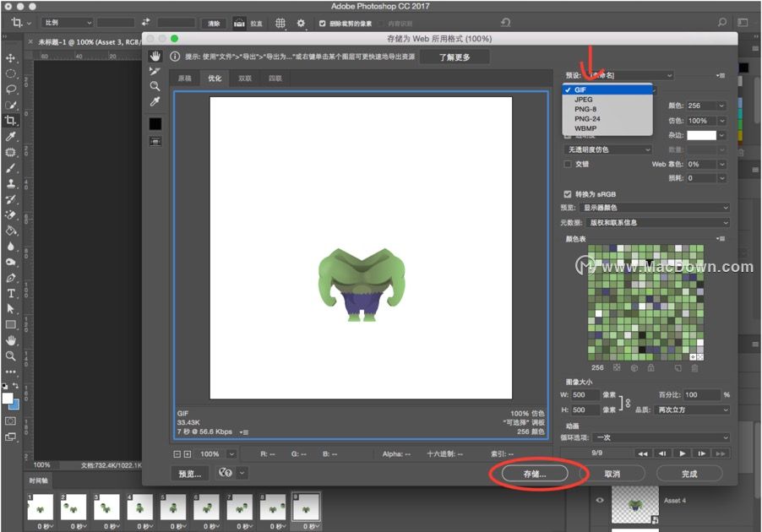Image resolution: width=762 pixels, height=532 pixels.
Task: Select the Quick Selection tool
Action: pos(10,105)
